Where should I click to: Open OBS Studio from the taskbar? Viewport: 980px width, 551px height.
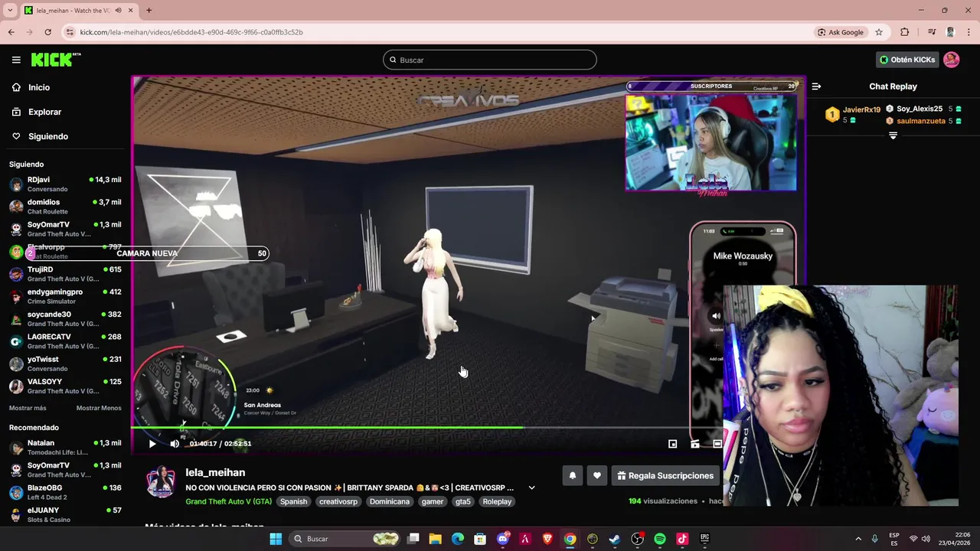tap(637, 539)
